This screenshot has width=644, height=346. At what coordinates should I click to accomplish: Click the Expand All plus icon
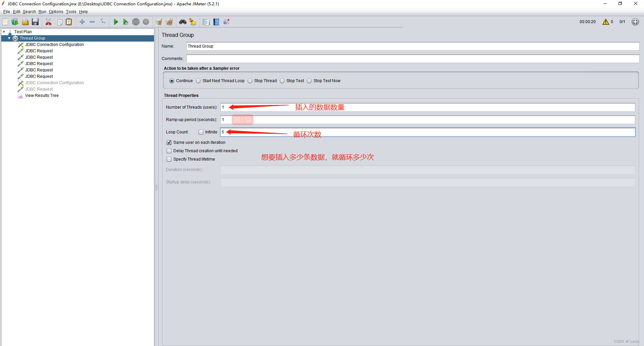82,21
